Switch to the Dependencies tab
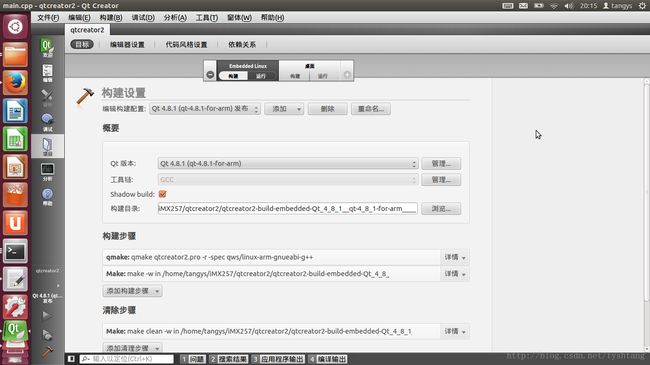 point(242,44)
